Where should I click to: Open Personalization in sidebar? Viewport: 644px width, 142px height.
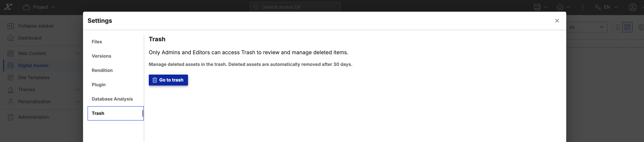coord(35,102)
